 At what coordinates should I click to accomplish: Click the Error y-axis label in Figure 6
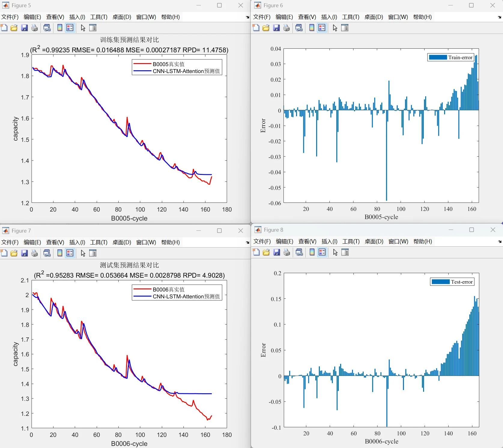263,126
